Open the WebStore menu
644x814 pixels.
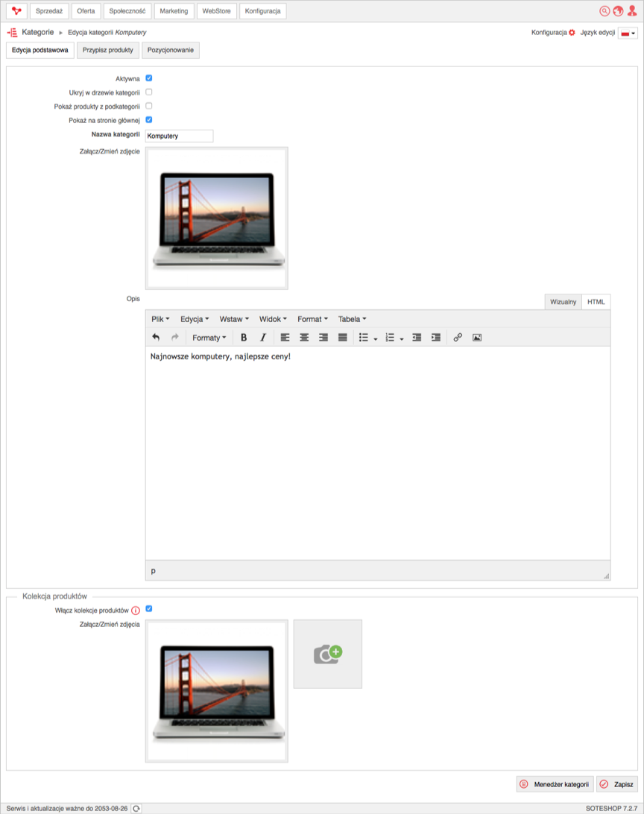(216, 11)
